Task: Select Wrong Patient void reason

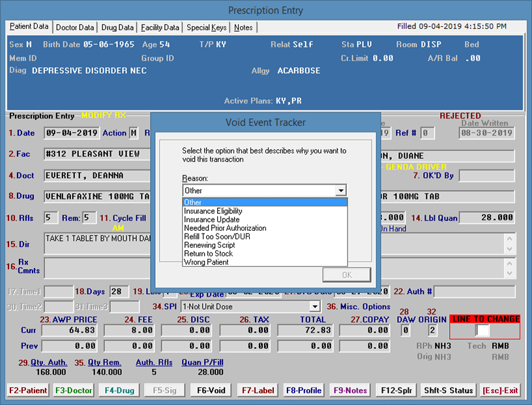Action: pos(206,262)
